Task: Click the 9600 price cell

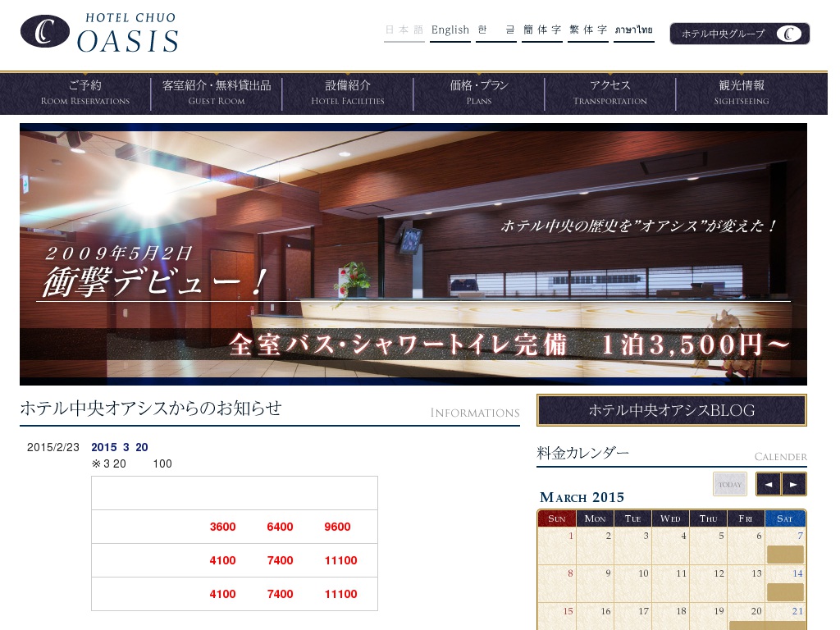Action: coord(337,527)
